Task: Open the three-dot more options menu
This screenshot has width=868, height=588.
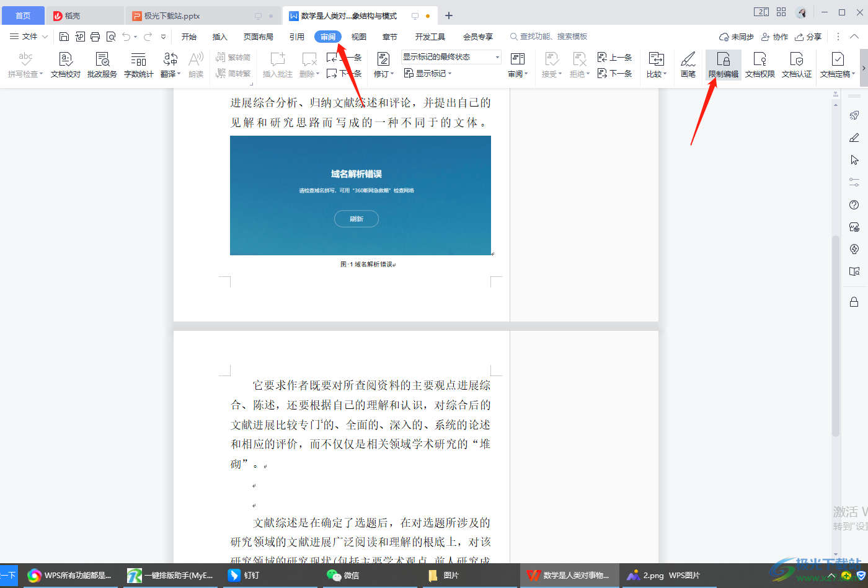Action: tap(838, 37)
